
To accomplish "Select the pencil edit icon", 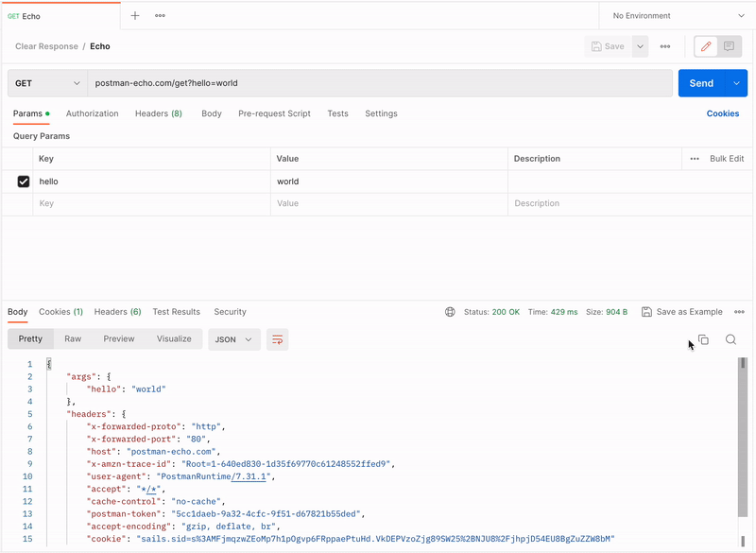I will point(706,45).
